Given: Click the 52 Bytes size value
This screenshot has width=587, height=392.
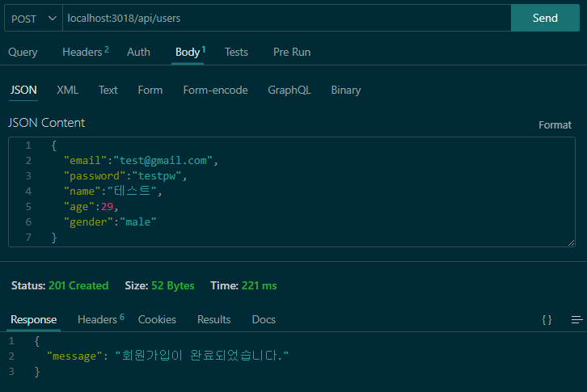Looking at the screenshot, I should click(x=172, y=285).
